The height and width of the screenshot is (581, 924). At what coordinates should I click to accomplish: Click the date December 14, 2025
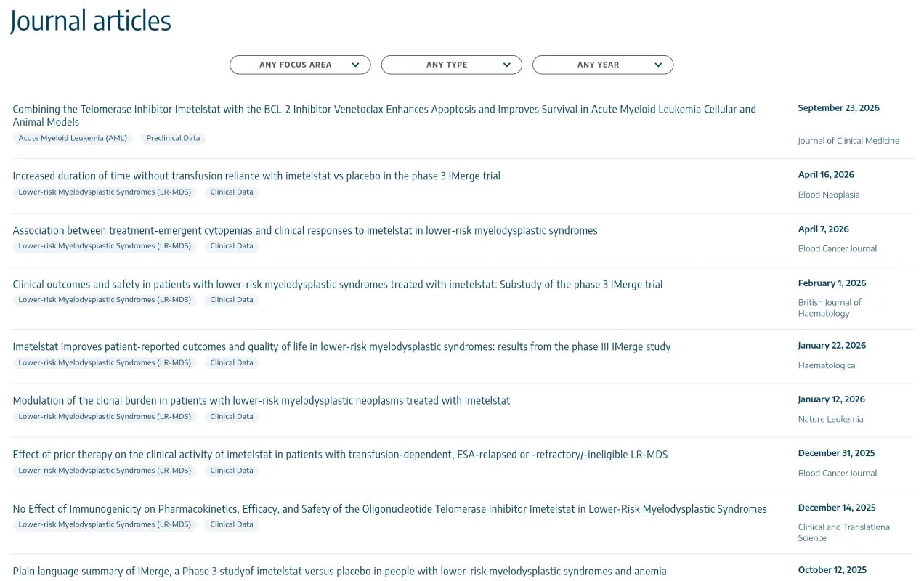point(837,508)
